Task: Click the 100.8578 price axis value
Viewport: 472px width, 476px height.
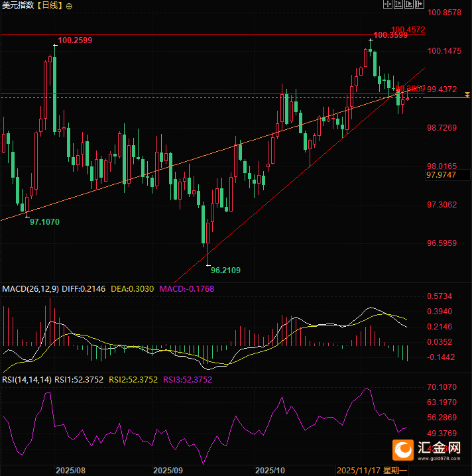Action: click(444, 13)
